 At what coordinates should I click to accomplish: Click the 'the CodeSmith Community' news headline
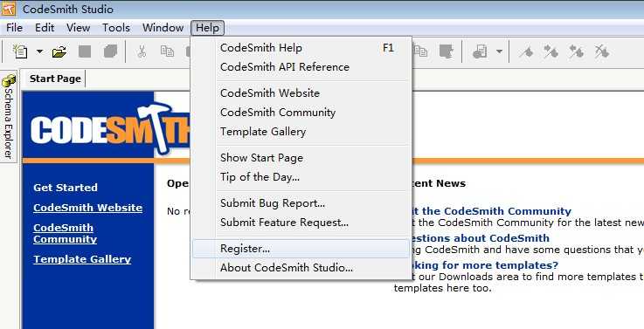coord(491,211)
